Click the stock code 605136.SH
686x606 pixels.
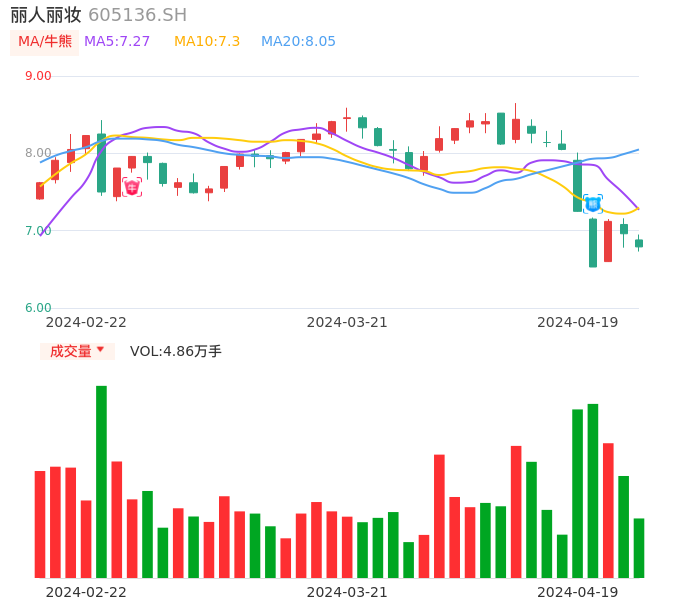[137, 15]
